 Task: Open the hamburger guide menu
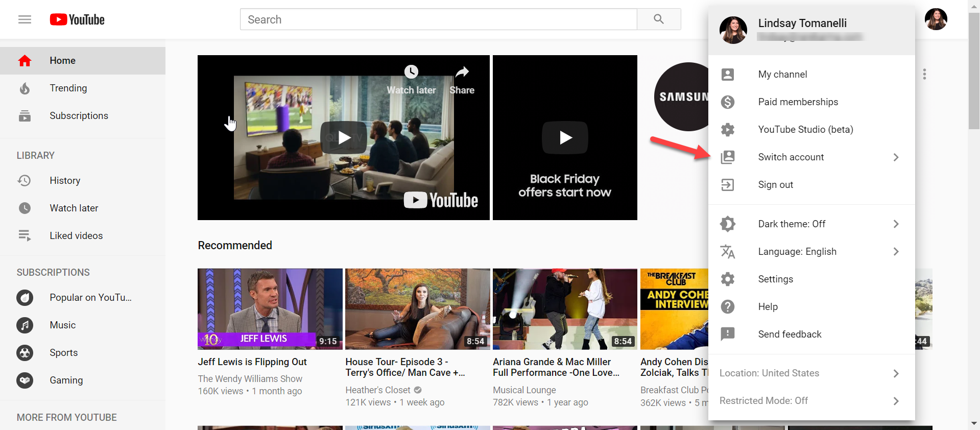point(25,19)
